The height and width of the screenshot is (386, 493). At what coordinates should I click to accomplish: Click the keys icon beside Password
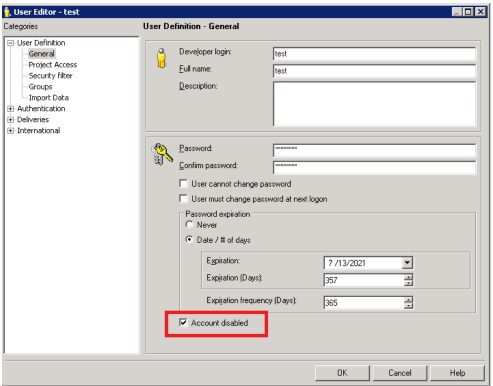[162, 154]
